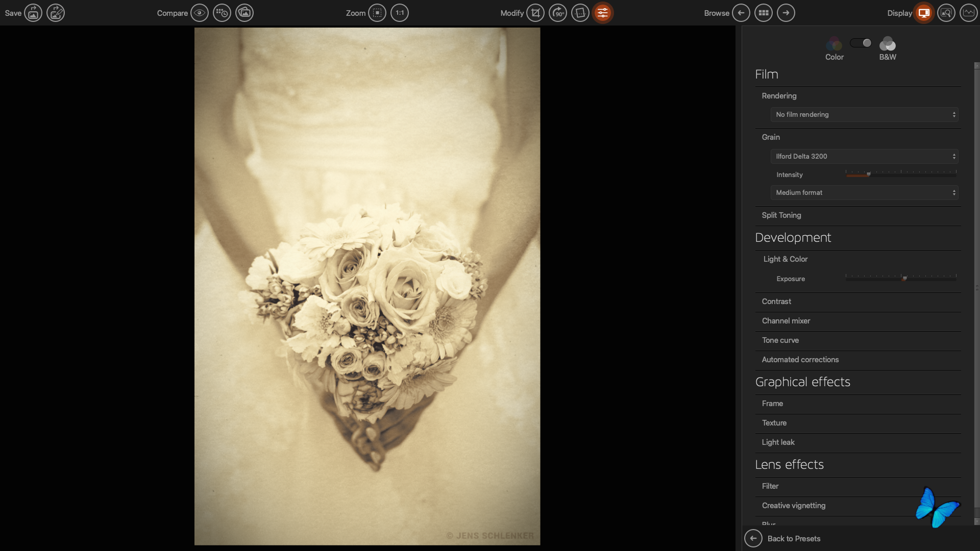Browse to the previous image
This screenshot has width=980, height=551.
741,13
